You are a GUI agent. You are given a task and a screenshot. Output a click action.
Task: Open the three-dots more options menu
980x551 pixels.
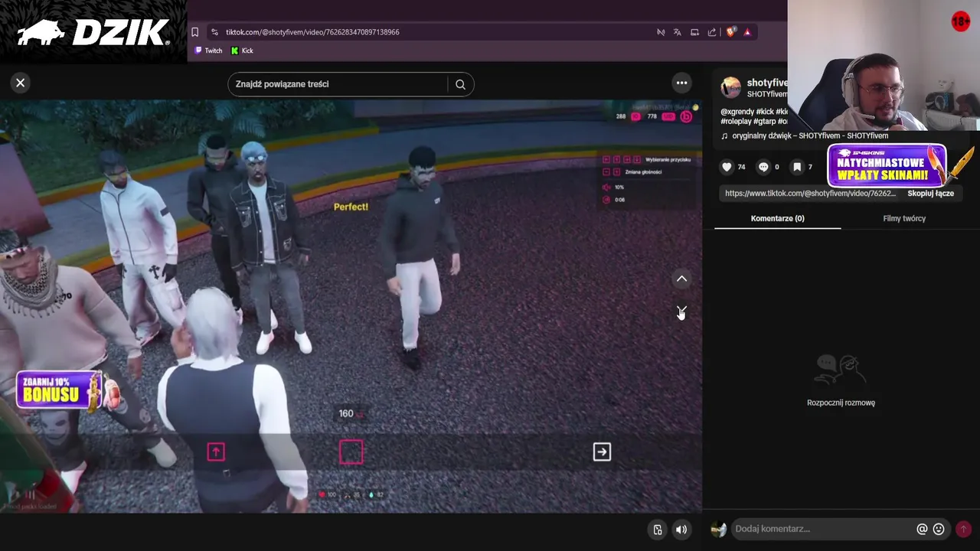pos(681,83)
